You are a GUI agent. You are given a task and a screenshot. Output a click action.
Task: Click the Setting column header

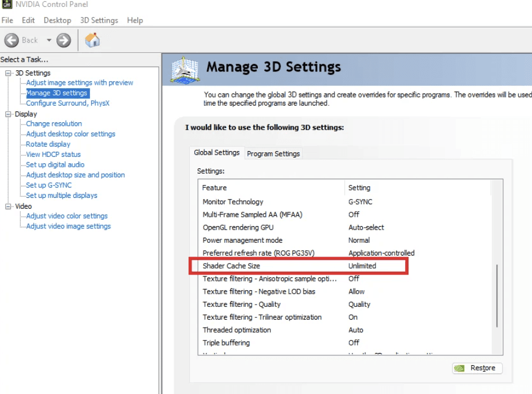(x=418, y=188)
